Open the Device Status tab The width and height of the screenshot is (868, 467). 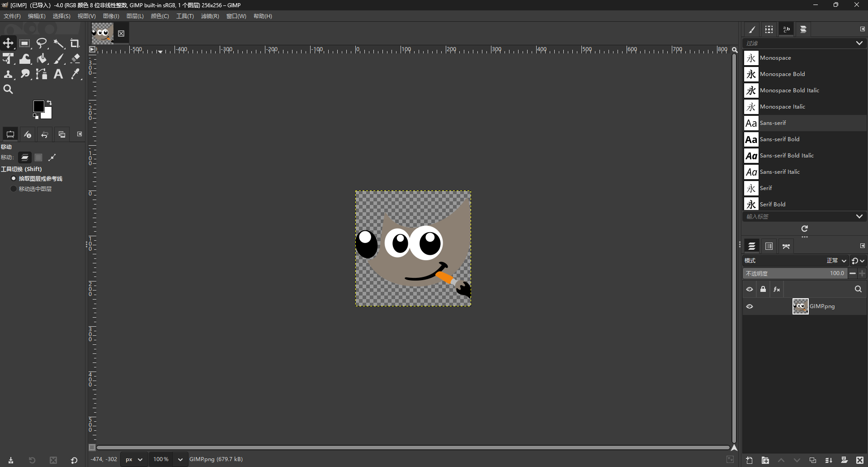click(x=28, y=134)
